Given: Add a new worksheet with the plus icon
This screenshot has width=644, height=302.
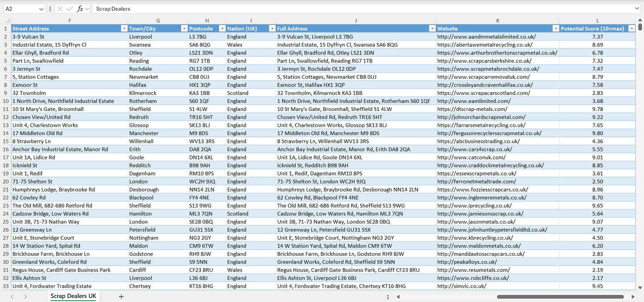Looking at the screenshot, I should point(121,296).
